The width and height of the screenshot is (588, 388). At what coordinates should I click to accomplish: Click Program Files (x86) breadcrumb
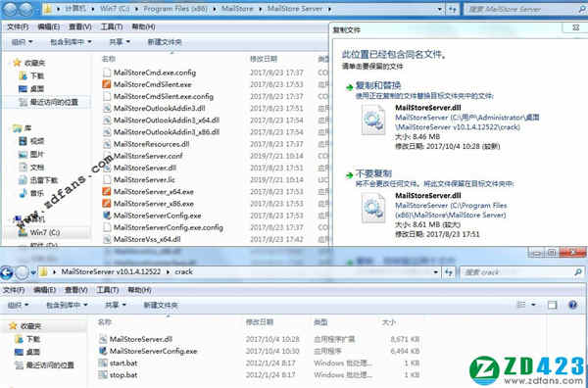click(174, 9)
